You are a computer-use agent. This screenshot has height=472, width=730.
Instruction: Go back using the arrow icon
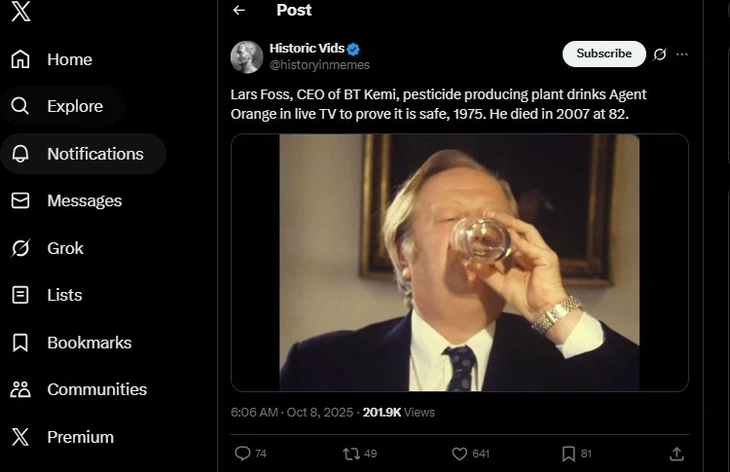[239, 10]
